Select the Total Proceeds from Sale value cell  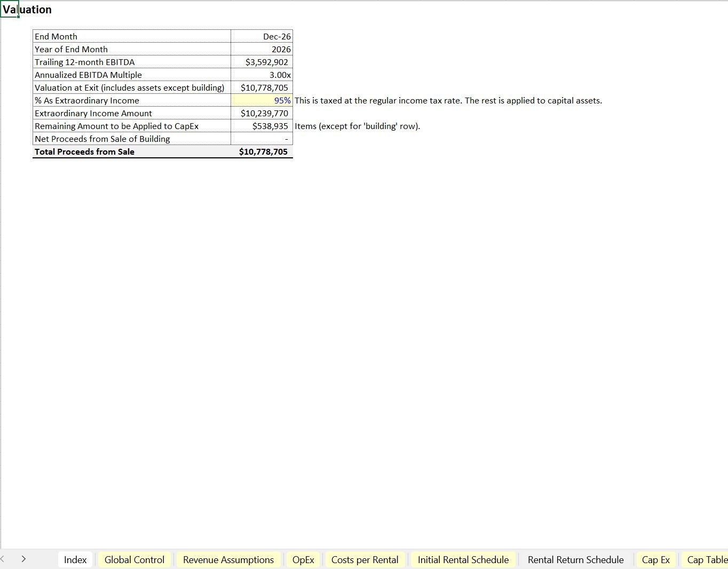coord(262,151)
